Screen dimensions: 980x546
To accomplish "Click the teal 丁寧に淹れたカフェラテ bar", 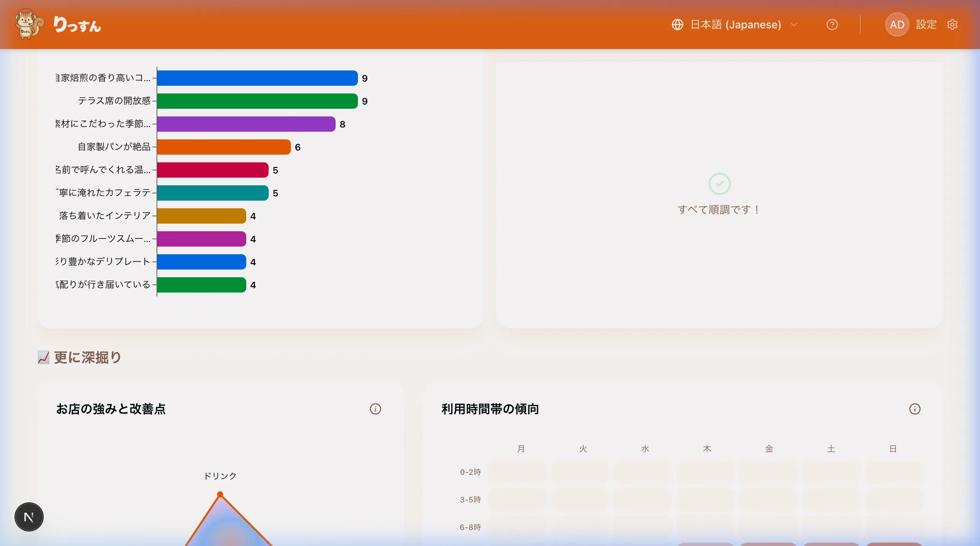I will tap(213, 193).
